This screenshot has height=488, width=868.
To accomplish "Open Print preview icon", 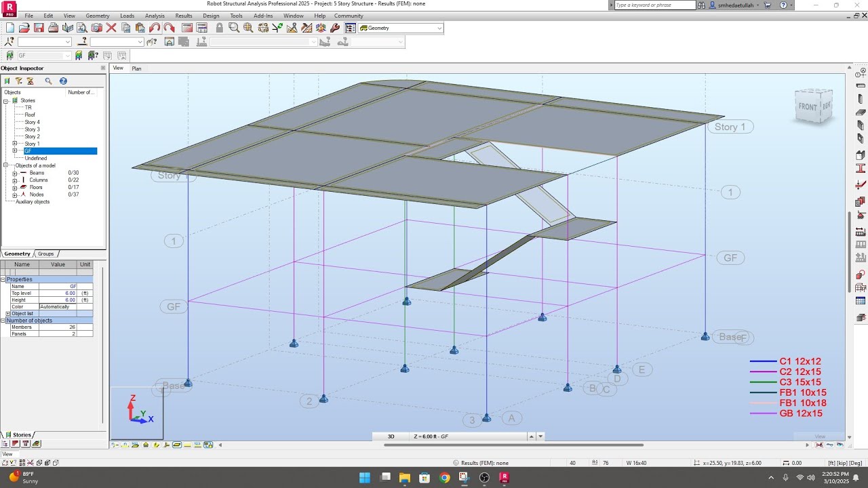I will 82,28.
